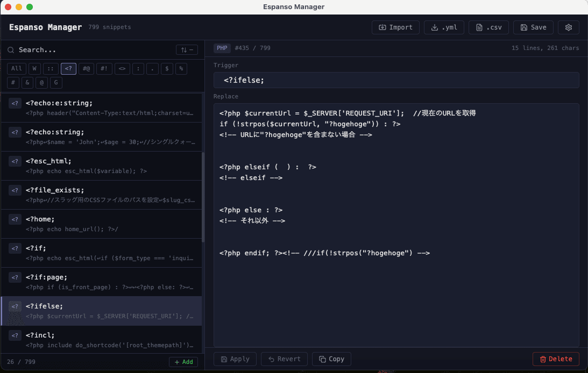This screenshot has width=588, height=373.
Task: Open the <?if; snippet
Action: tap(102, 253)
